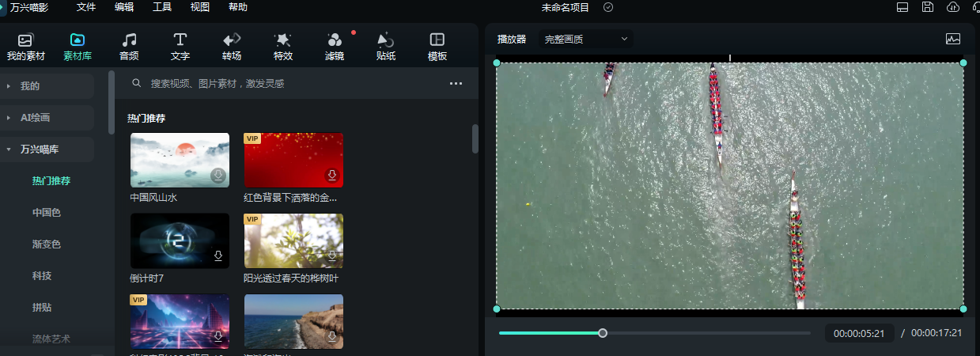Open the 视图 menu
The height and width of the screenshot is (356, 980).
click(x=200, y=7)
